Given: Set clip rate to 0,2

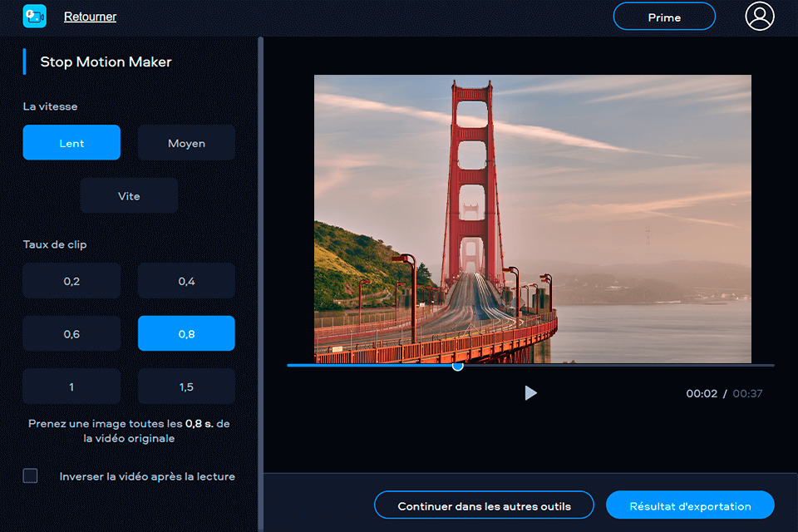Looking at the screenshot, I should [71, 281].
